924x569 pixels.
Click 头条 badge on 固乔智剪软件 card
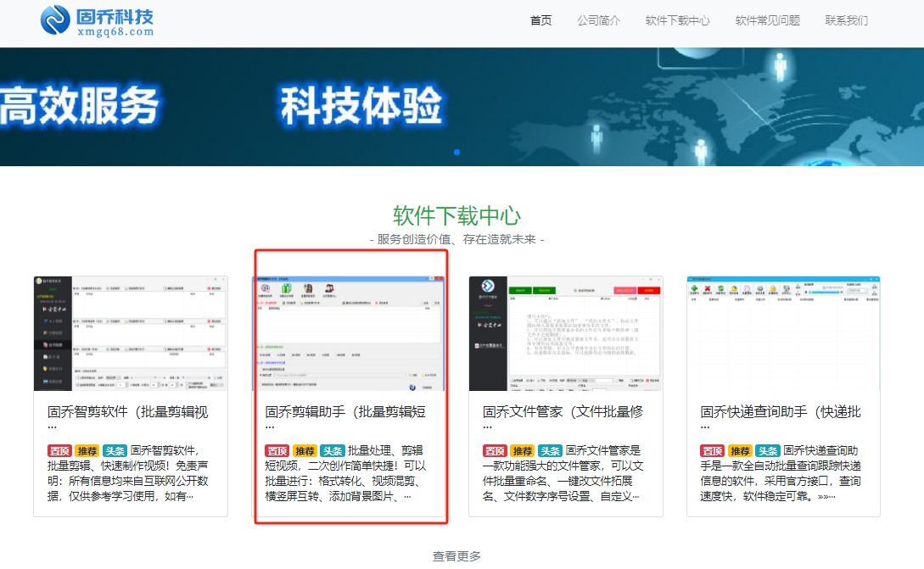tap(115, 451)
